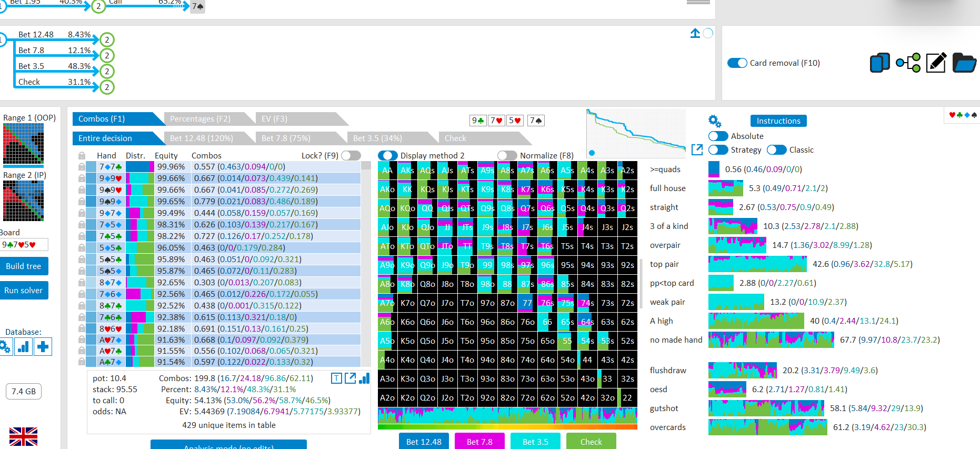Click the edit pencil icon

click(936, 63)
